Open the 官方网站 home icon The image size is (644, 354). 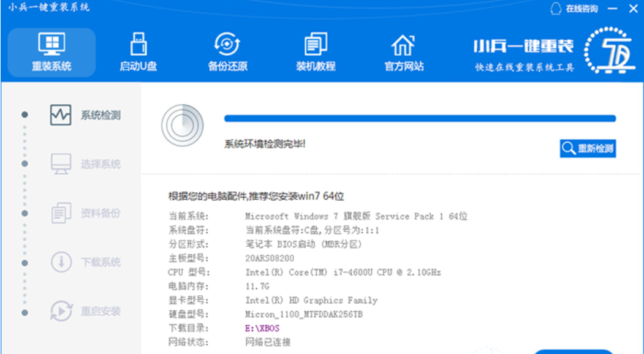coord(403,45)
